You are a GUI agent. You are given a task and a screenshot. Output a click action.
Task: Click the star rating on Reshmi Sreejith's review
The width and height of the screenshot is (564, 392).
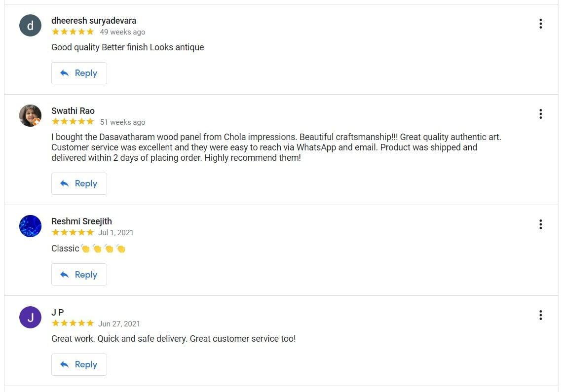coord(73,232)
